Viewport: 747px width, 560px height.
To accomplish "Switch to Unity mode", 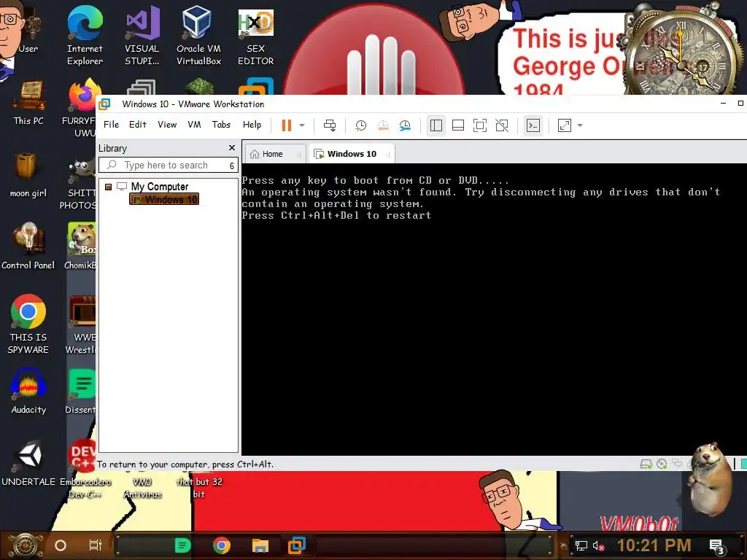I will [502, 125].
